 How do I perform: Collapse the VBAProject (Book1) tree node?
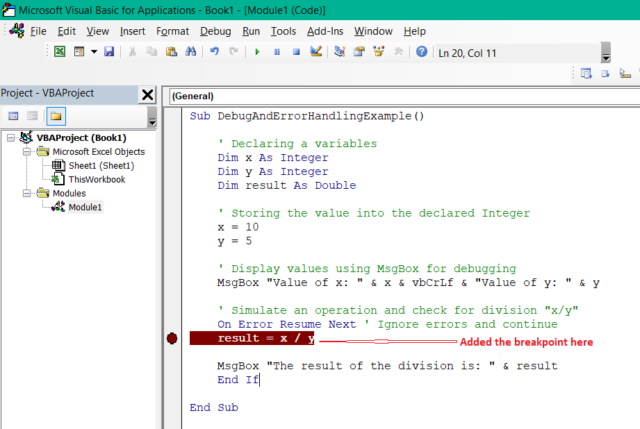(11, 137)
